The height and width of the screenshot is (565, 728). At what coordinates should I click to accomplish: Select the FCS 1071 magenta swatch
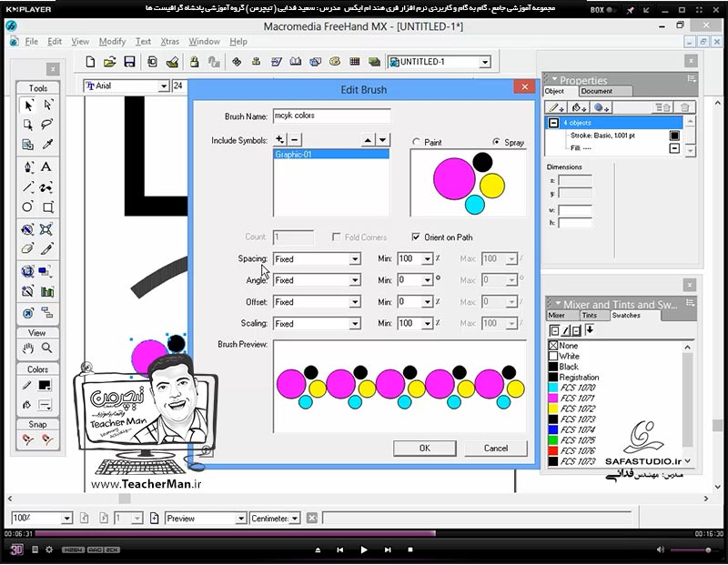(x=571, y=399)
